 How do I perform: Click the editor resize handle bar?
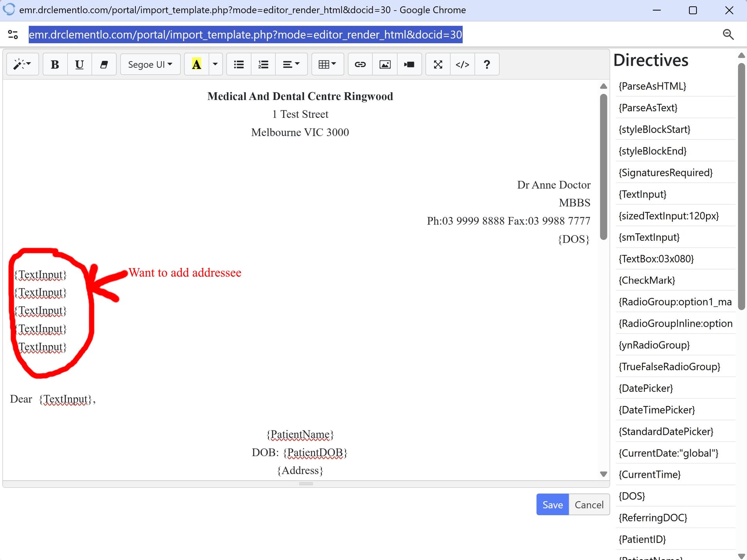tap(306, 484)
